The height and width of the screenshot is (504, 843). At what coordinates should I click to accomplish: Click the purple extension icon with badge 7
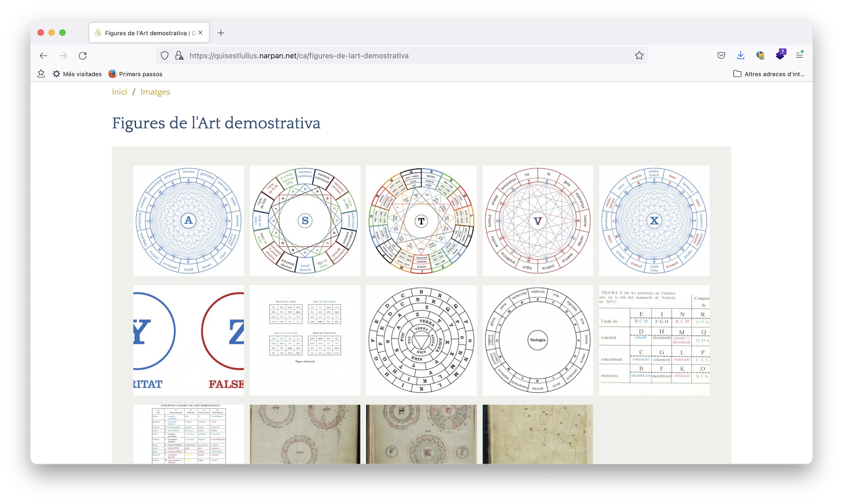pos(780,55)
